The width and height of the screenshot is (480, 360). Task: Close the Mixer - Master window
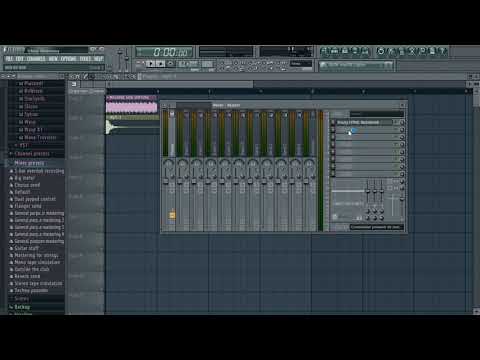(402, 105)
